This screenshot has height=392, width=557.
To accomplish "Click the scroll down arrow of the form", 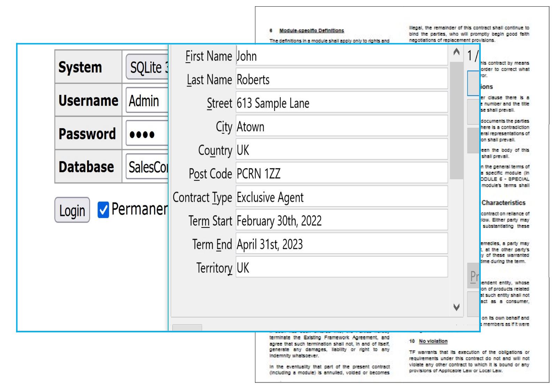I will click(456, 307).
